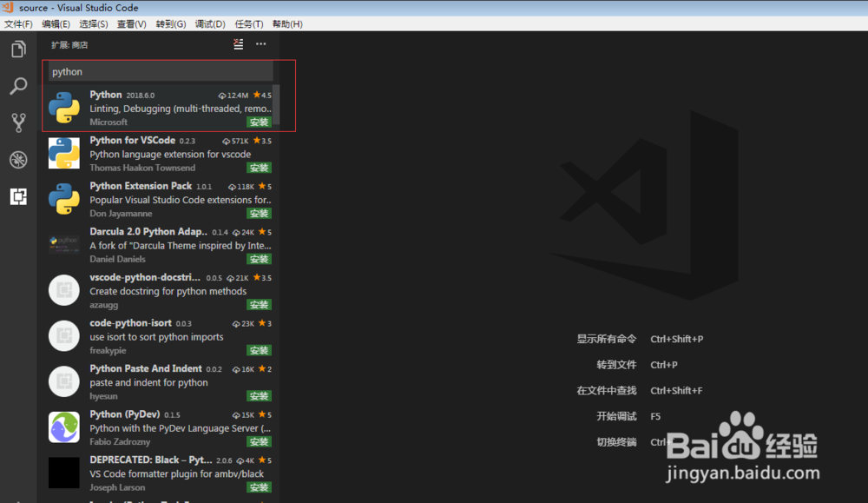Select the Python for VSCode title
This screenshot has width=868, height=503.
[132, 140]
